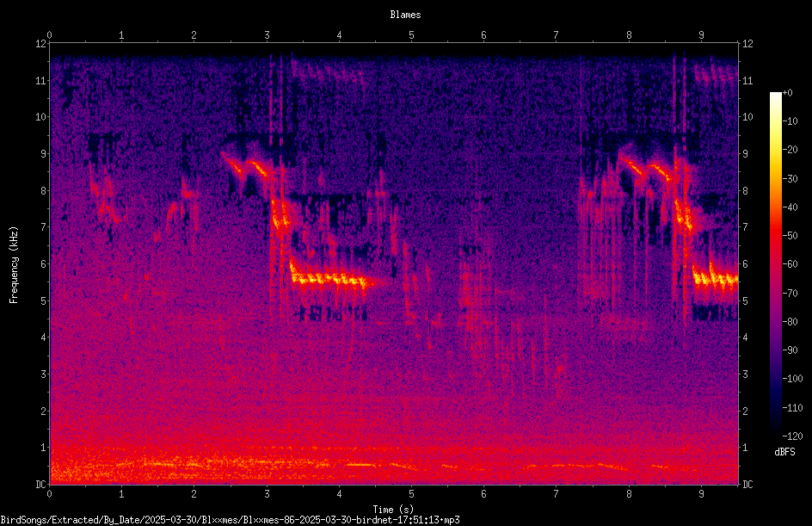Click the "-80" value on the dBFS scale
The height and width of the screenshot is (526, 812).
(x=790, y=322)
